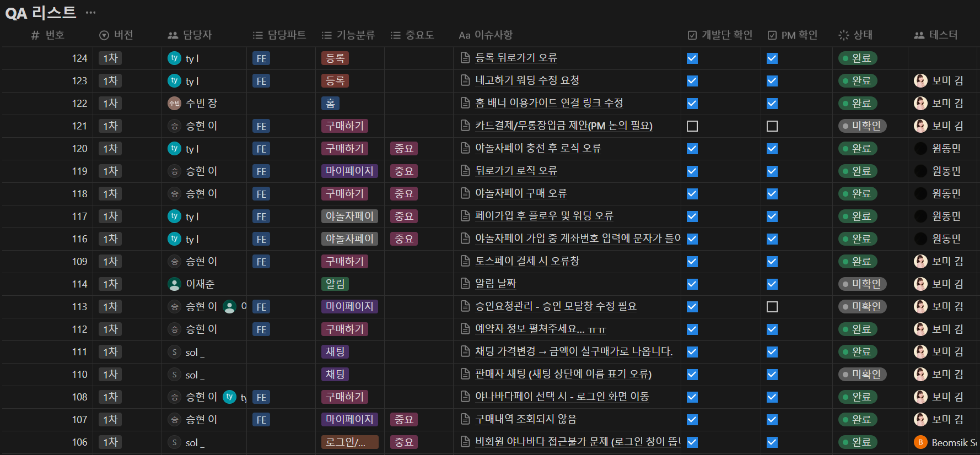Click the Beomsik tester avatar in row 106
The image size is (980, 455).
[920, 442]
